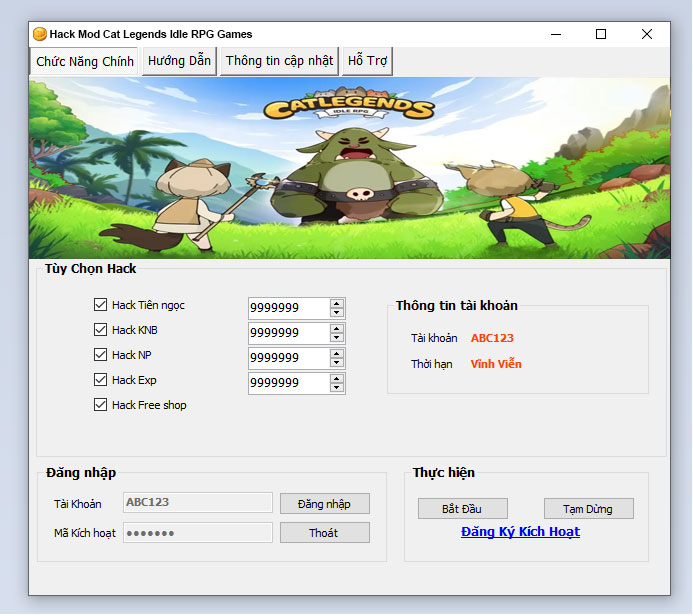Increase the Hack Exp value with up arrow

coord(337,379)
